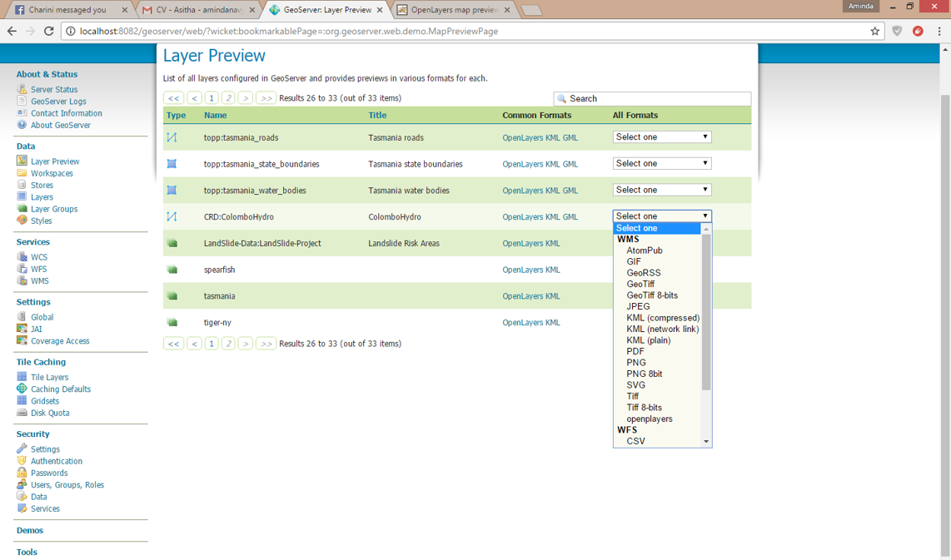The height and width of the screenshot is (560, 951).
Task: Select PDF in the WMS format list
Action: click(x=635, y=351)
